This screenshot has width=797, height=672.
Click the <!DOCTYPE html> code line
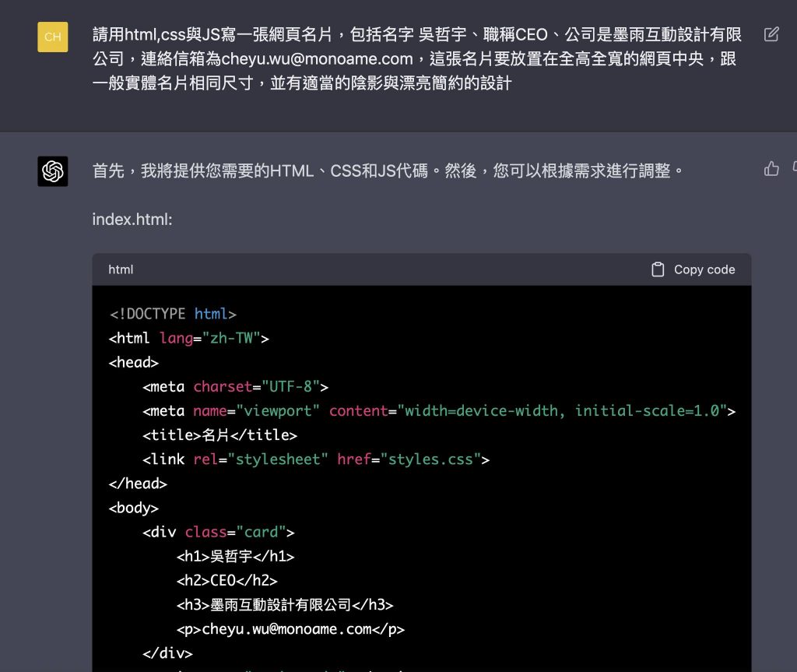[x=173, y=314]
